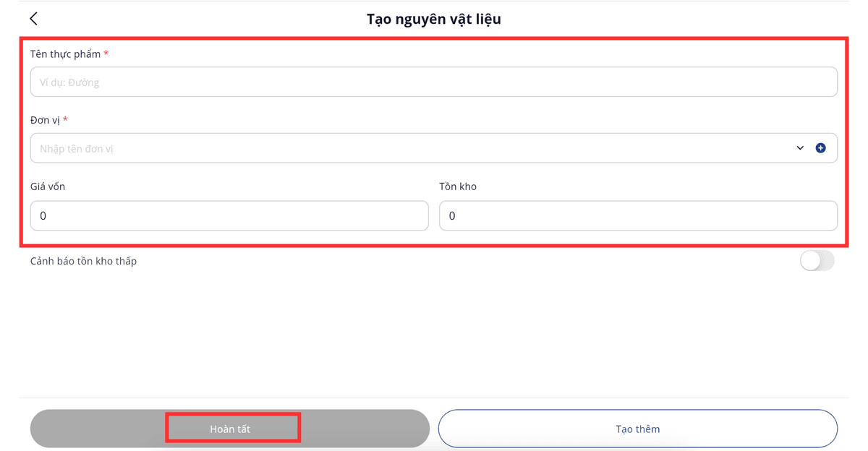This screenshot has width=868, height=451.
Task: Click the 'Ví dụ: Đường' placeholder text
Action: pyautogui.click(x=69, y=82)
